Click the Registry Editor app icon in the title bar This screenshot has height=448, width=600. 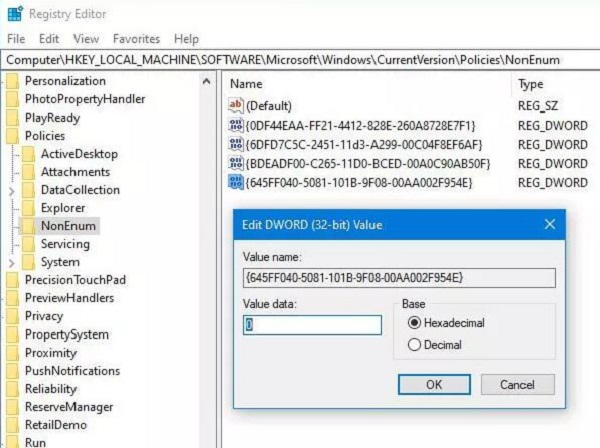(15, 14)
